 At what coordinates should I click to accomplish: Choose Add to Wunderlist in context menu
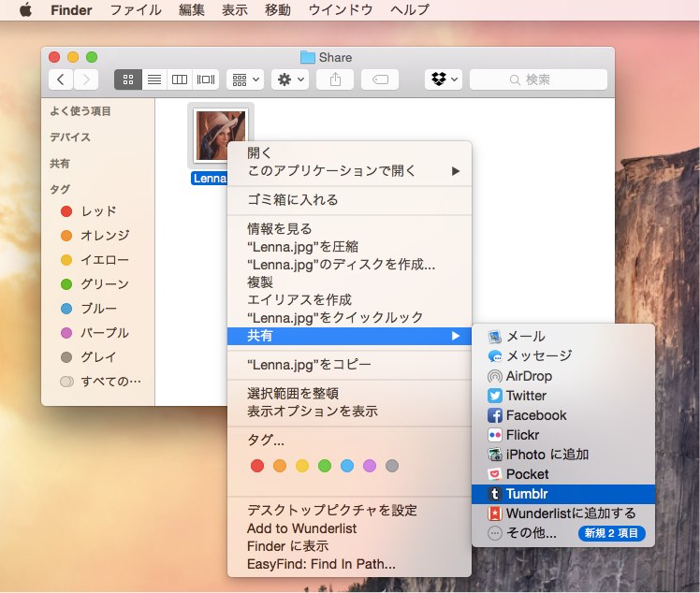349,528
